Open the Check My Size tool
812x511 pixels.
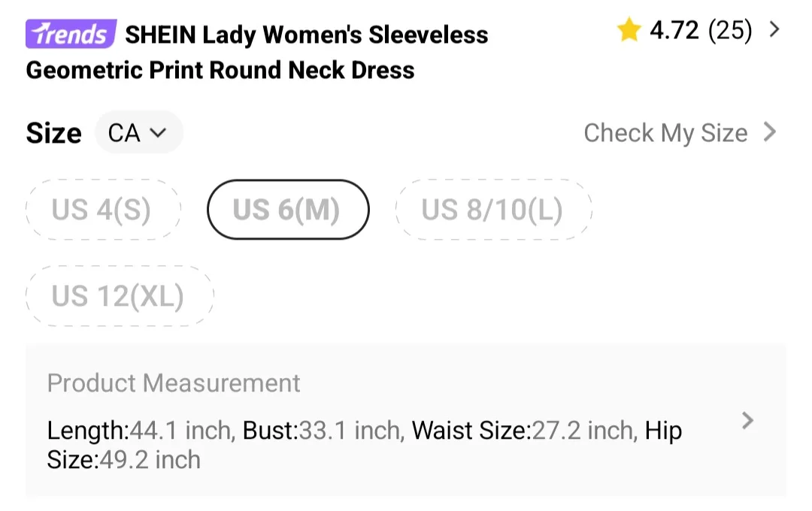(x=665, y=132)
